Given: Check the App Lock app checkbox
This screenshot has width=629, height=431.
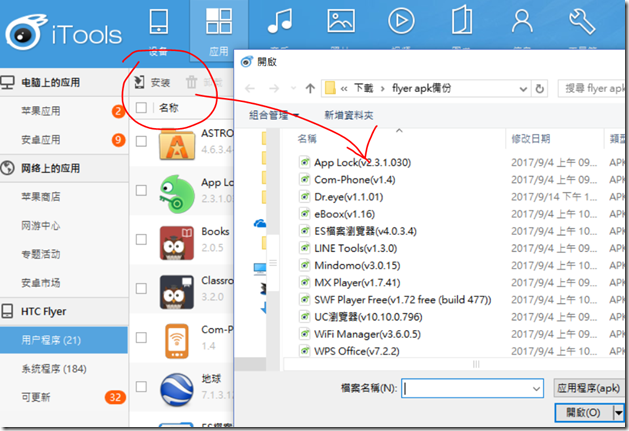Looking at the screenshot, I should pyautogui.click(x=141, y=190).
